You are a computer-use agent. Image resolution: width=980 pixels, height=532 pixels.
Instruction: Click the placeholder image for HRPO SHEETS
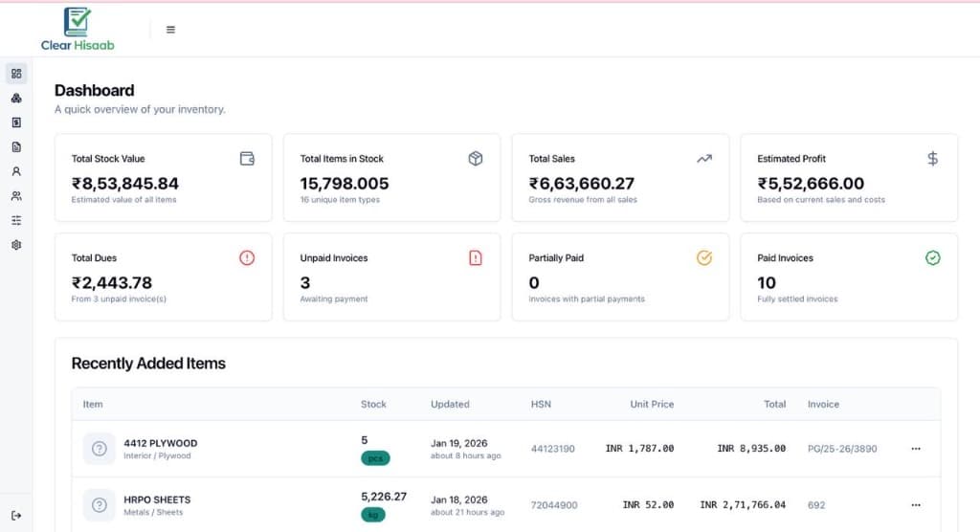click(99, 505)
